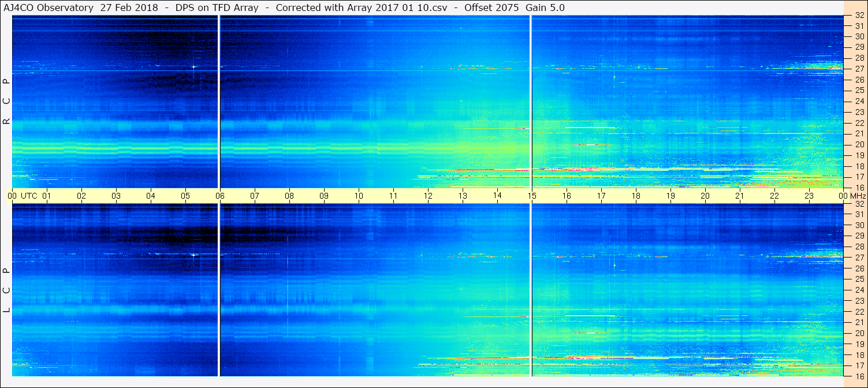Image resolution: width=868 pixels, height=388 pixels.
Task: Click the 03 UTC hour tick label
Action: click(x=116, y=196)
